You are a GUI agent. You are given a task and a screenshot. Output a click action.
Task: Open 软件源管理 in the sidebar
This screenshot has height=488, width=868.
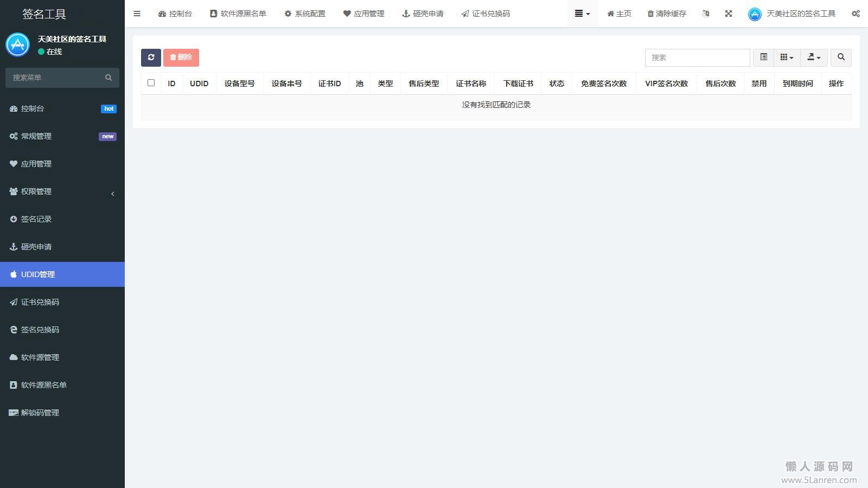tap(62, 357)
